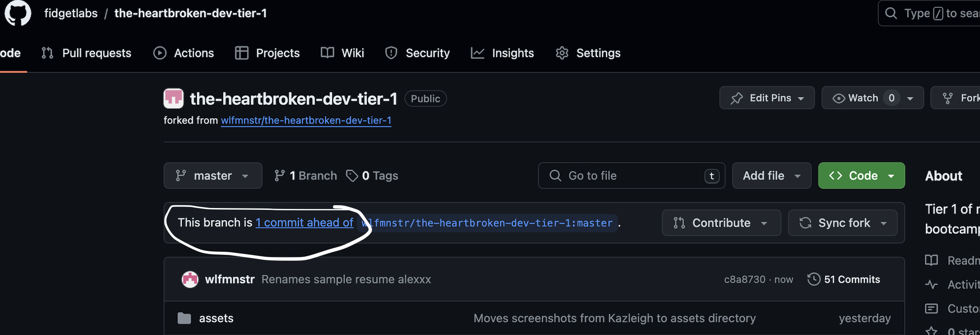Click the tag icon next to 0 Tags

(x=352, y=176)
